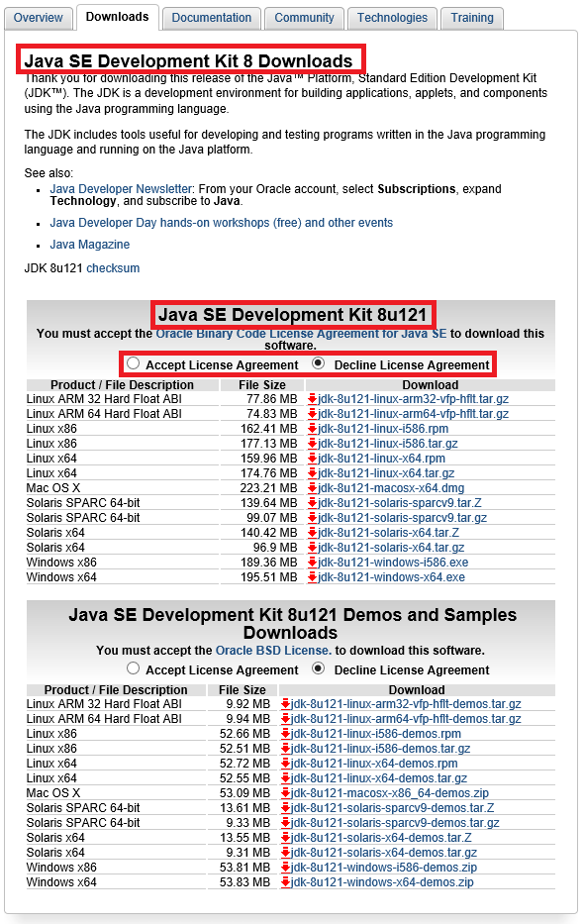Download jdk-8u121-linux-i586.tar.gz

[x=387, y=444]
